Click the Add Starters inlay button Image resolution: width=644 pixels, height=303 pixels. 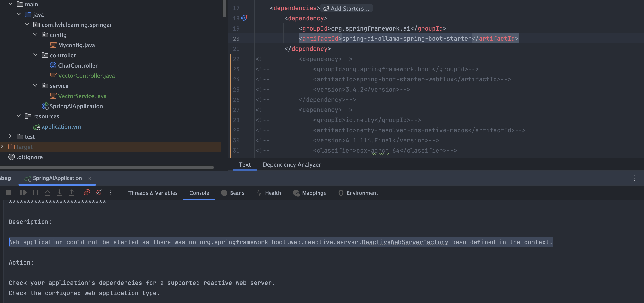[x=346, y=8]
